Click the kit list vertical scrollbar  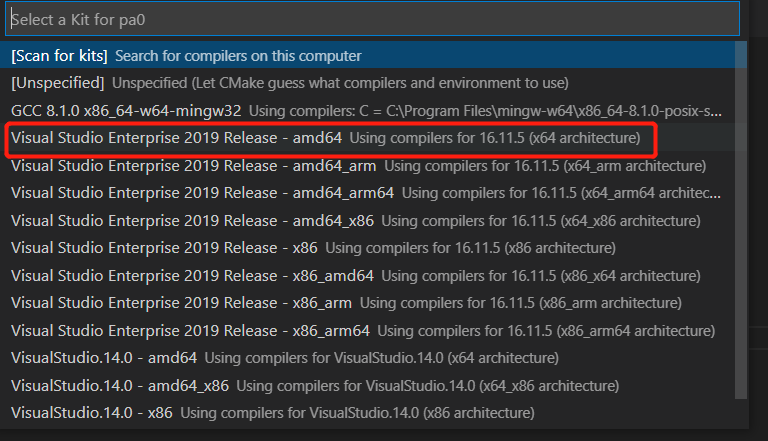click(741, 220)
